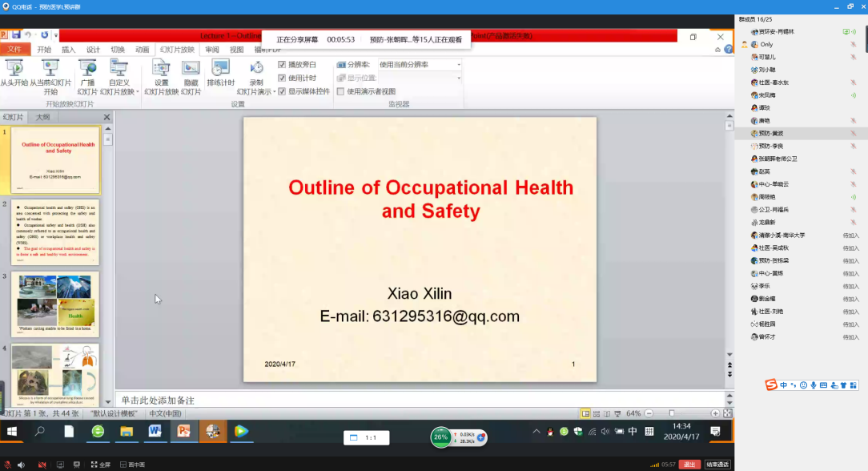Click the End Call (结束通话) button
This screenshot has width=868, height=471.
pos(717,465)
